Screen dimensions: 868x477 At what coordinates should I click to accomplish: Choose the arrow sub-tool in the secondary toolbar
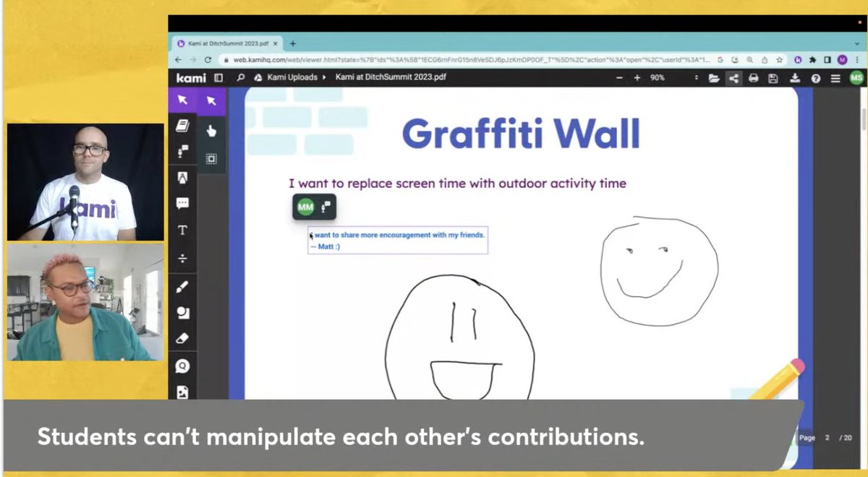click(x=211, y=100)
